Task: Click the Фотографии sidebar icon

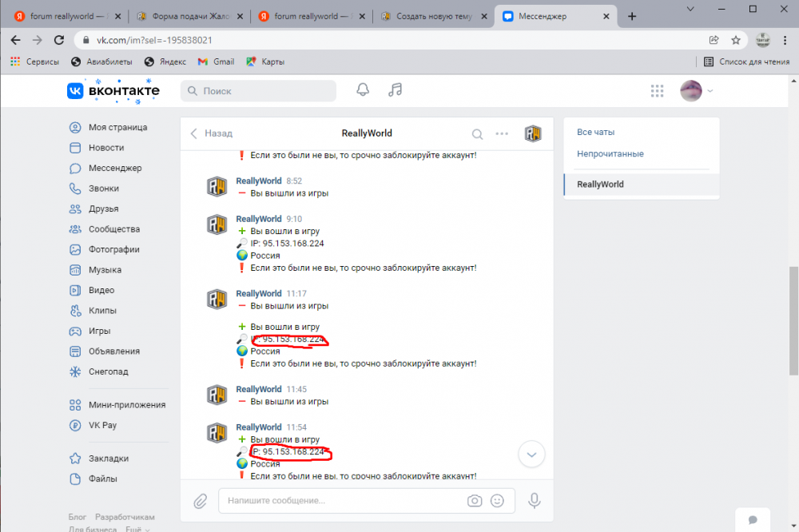Action: [x=75, y=250]
